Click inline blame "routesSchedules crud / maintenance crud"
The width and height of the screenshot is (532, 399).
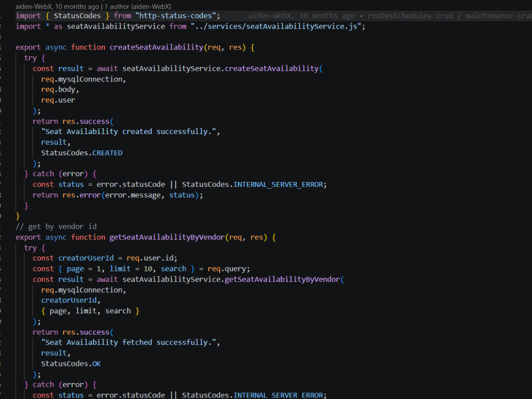[x=450, y=15]
